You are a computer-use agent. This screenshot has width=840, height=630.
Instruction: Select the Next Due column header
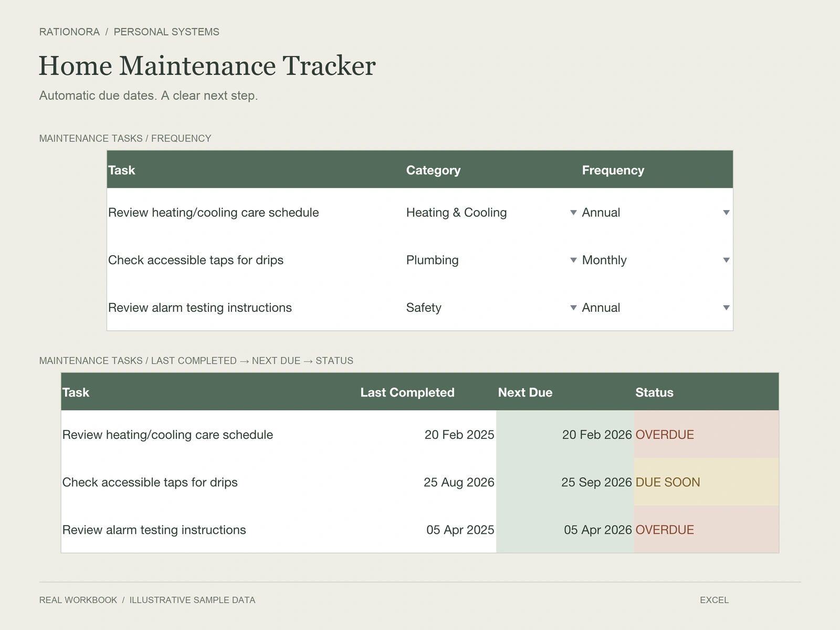pyautogui.click(x=525, y=393)
